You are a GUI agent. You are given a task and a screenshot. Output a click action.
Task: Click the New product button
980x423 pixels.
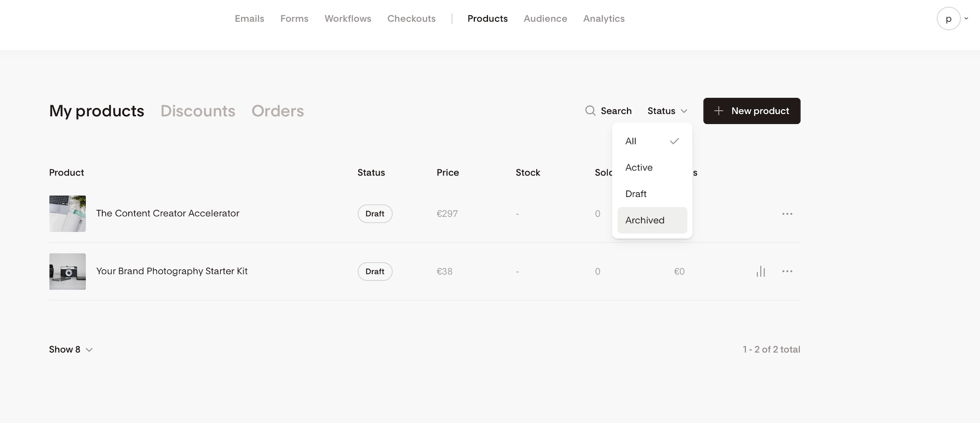point(751,111)
